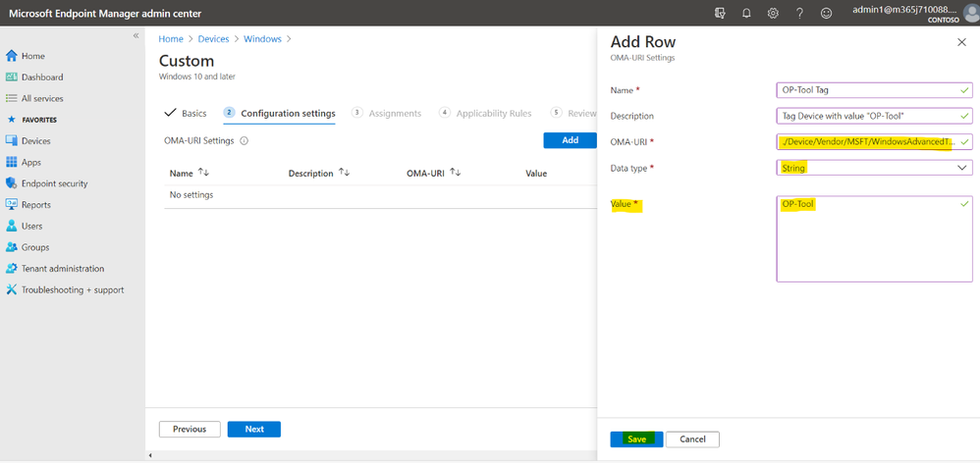Click the Previous button

[x=190, y=430]
